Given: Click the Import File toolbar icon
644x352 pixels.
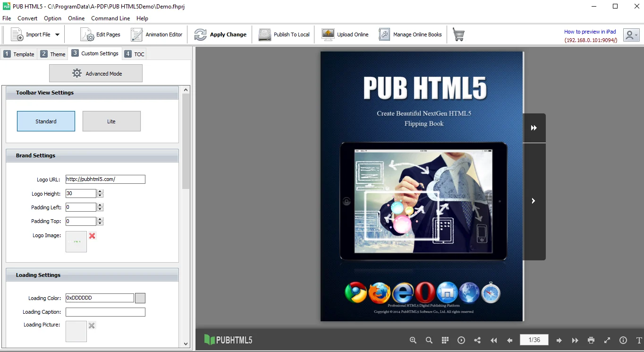Looking at the screenshot, I should (17, 34).
